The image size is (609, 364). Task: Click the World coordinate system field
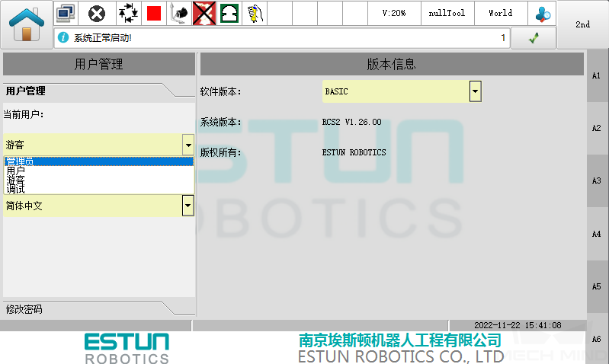pos(500,13)
